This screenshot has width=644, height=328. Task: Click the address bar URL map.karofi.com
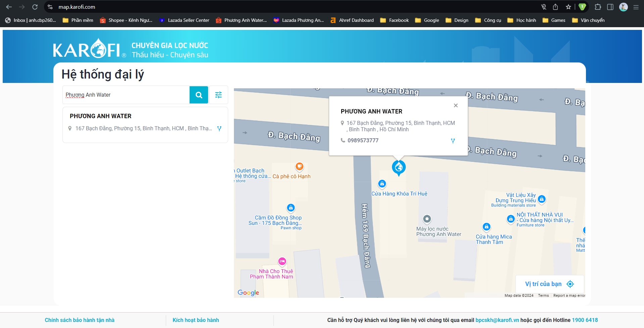coord(77,7)
